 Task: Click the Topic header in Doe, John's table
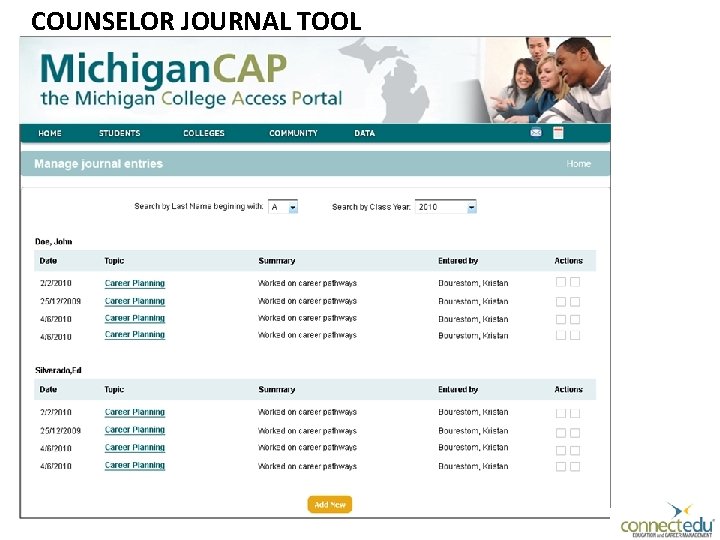(114, 261)
